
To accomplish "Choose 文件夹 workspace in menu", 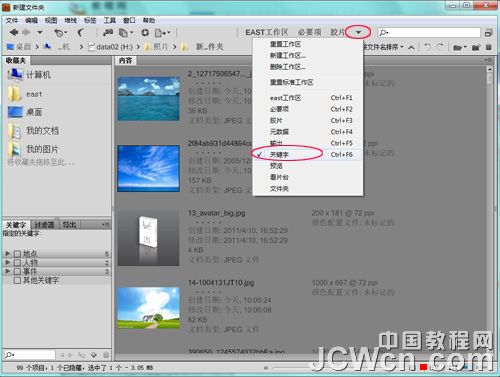I will pos(308,189).
